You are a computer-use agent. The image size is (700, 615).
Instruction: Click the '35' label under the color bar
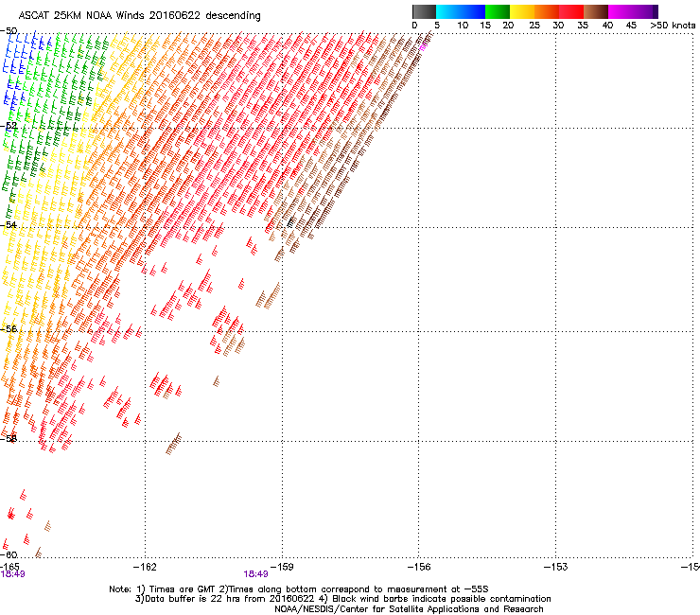click(x=583, y=26)
